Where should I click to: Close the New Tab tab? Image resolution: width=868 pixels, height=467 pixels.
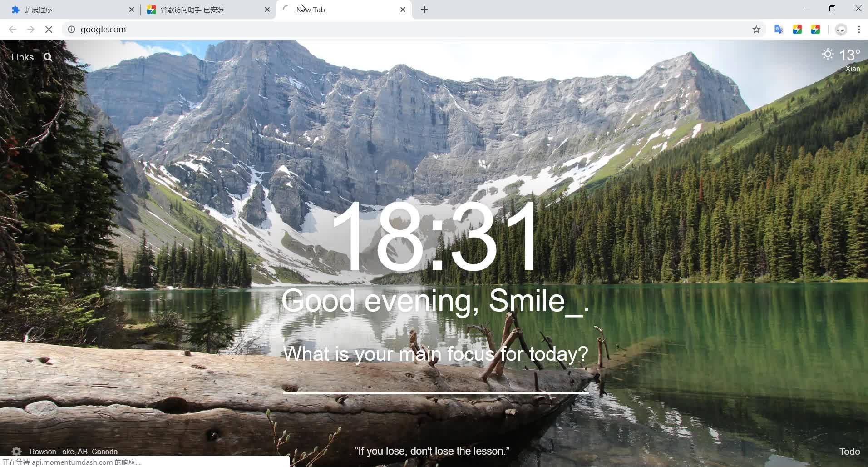point(403,10)
